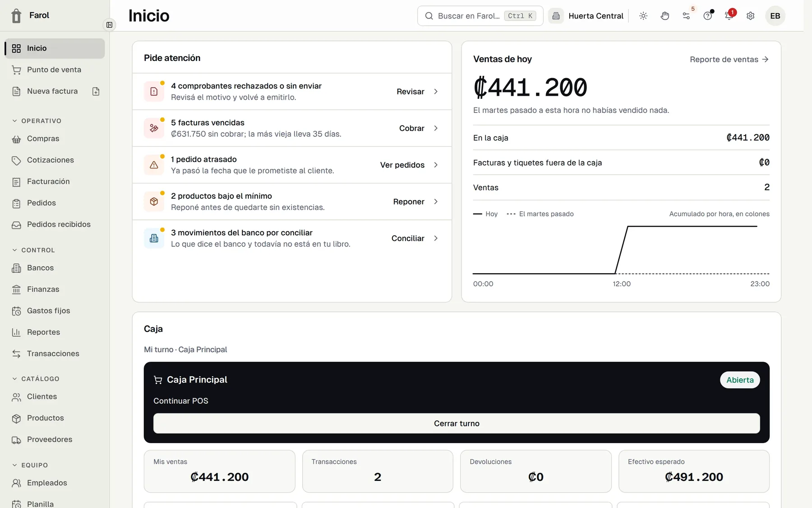The width and height of the screenshot is (812, 508).
Task: Click the Abierta status badge
Action: tap(740, 380)
